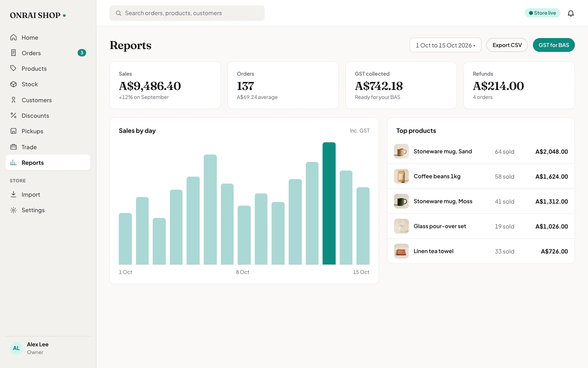Viewport: 588px width, 368px height.
Task: Click the ONRAI SHOP logo
Action: tap(38, 15)
